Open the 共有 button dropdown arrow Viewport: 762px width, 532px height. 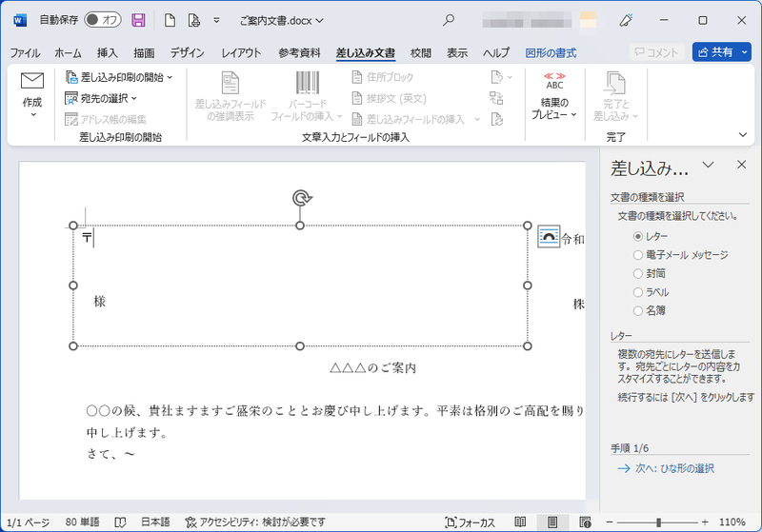(745, 52)
